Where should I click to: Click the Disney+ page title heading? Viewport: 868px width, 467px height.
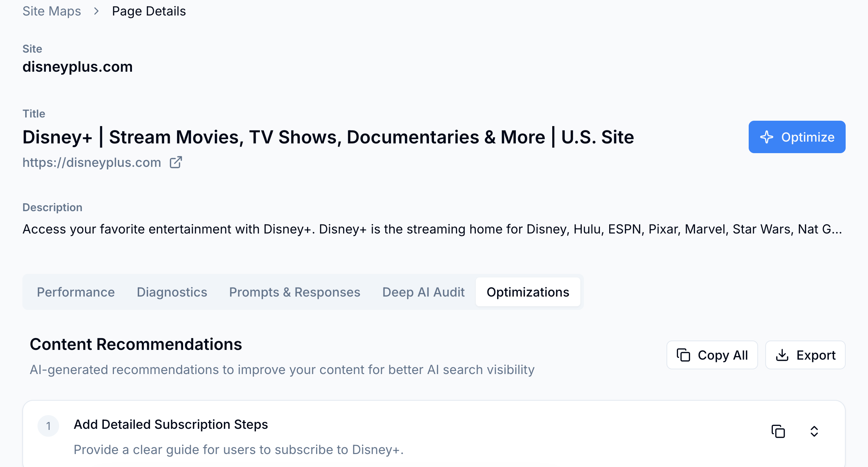tap(328, 137)
